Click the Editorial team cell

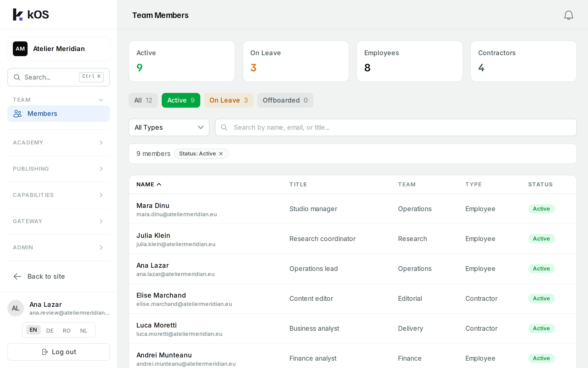(410, 299)
